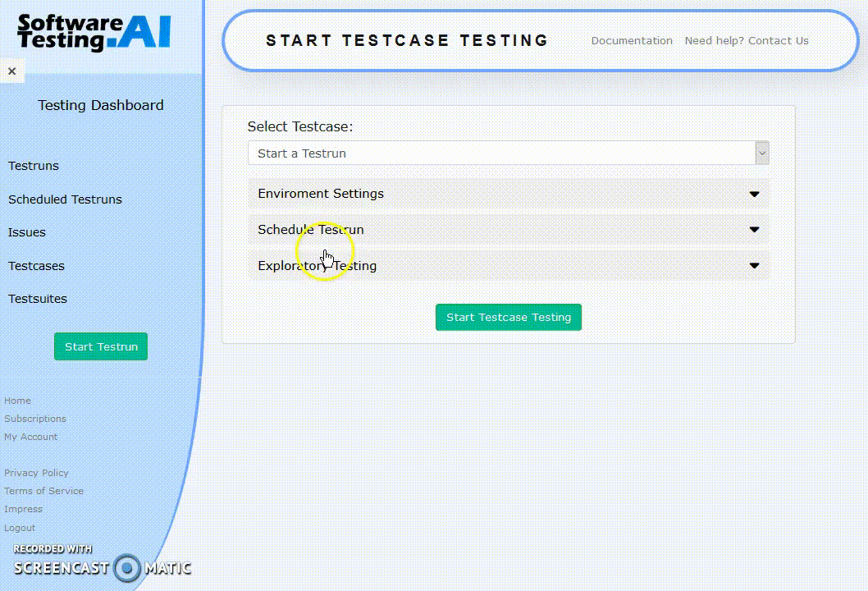868x591 pixels.
Task: Click Need help? Contact Us link
Action: click(x=747, y=40)
